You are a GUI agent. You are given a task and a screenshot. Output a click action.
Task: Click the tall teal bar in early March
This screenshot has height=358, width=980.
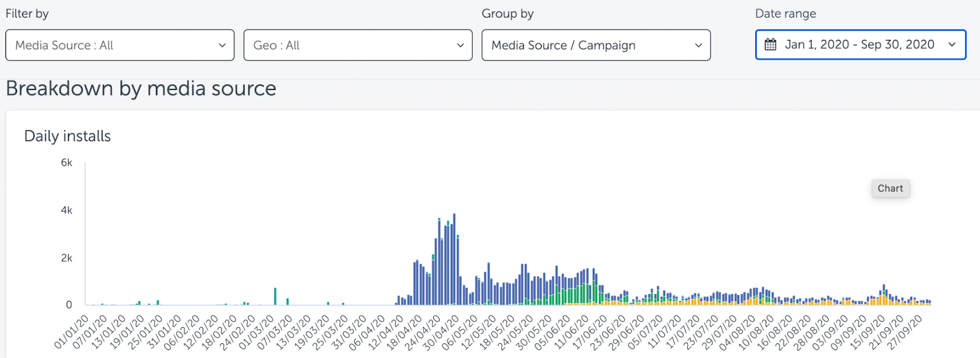pyautogui.click(x=275, y=297)
